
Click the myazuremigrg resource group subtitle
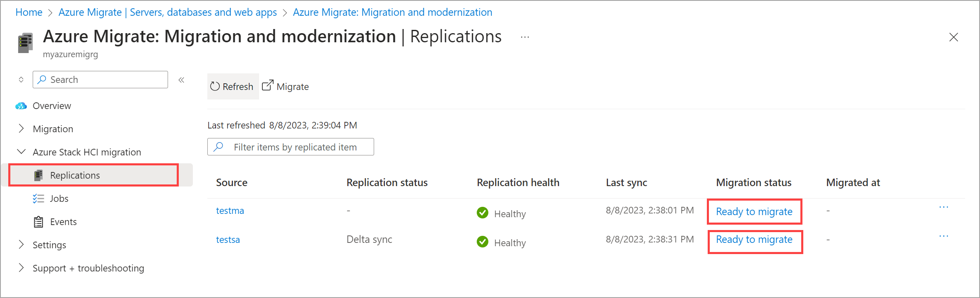click(70, 54)
